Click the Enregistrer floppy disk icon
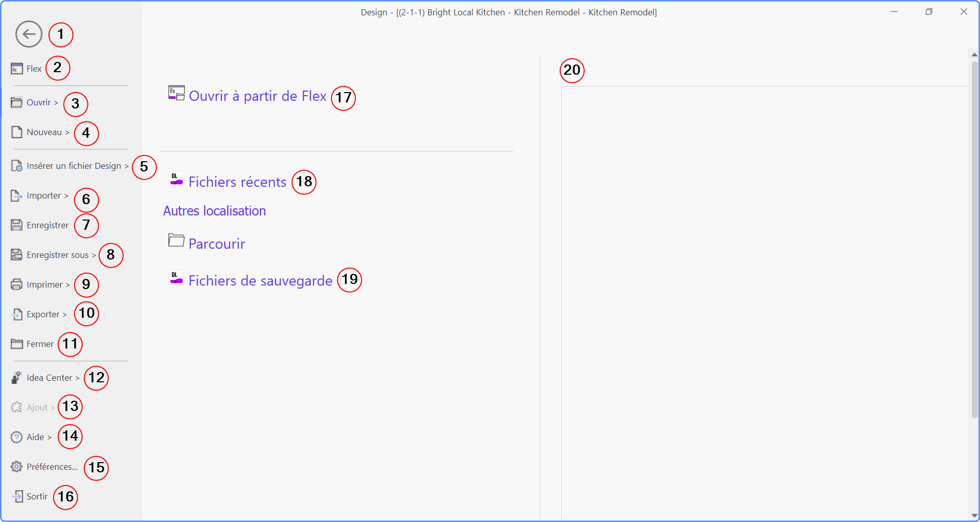This screenshot has width=980, height=522. pyautogui.click(x=17, y=225)
